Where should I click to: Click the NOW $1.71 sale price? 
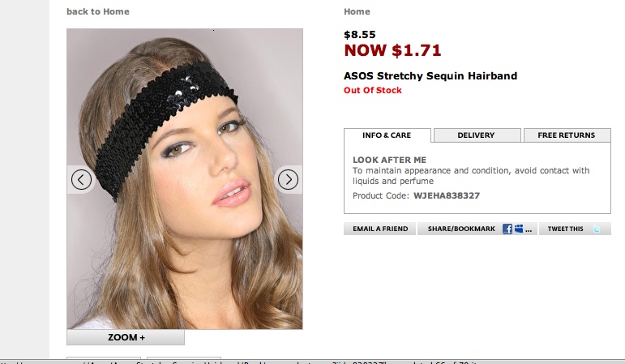(x=392, y=50)
